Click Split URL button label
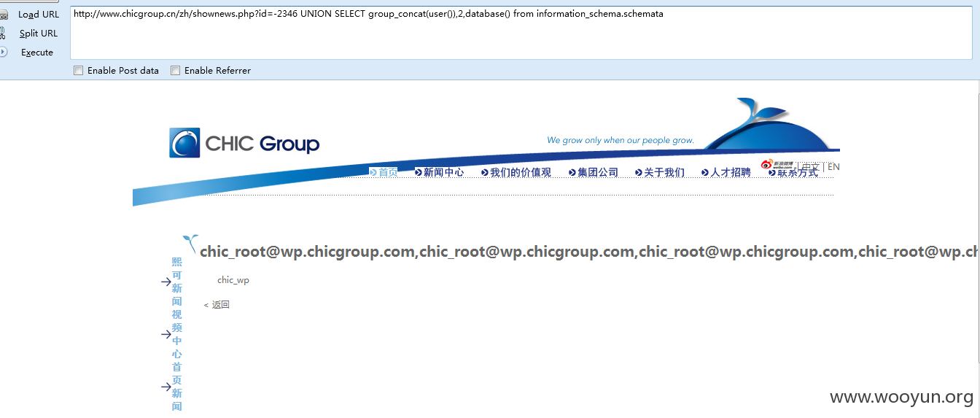This screenshot has width=980, height=418. point(39,34)
